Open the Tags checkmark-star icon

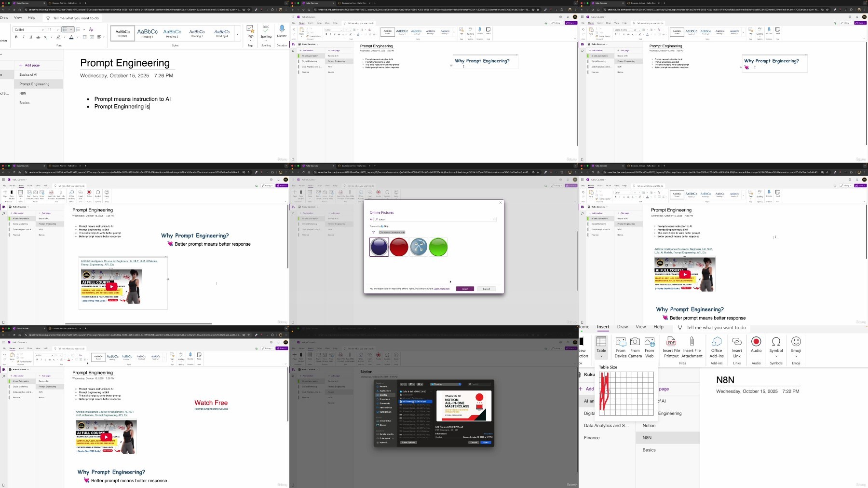coord(250,29)
